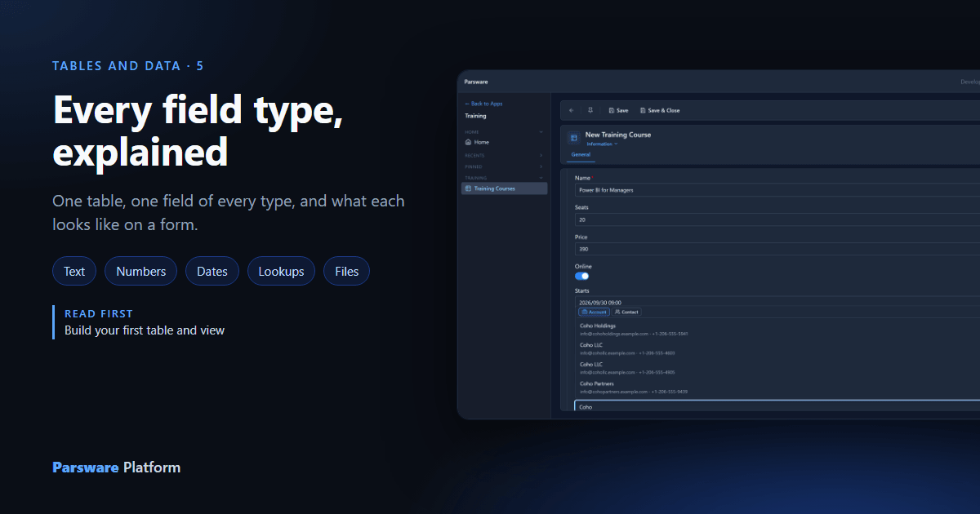Collapse the TRAINING section chevron
980x514 pixels.
click(x=541, y=177)
